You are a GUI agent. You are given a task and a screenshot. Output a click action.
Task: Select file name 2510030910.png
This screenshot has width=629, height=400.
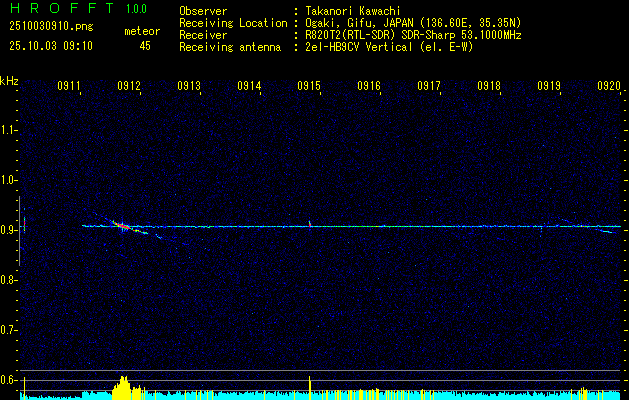tap(51, 27)
